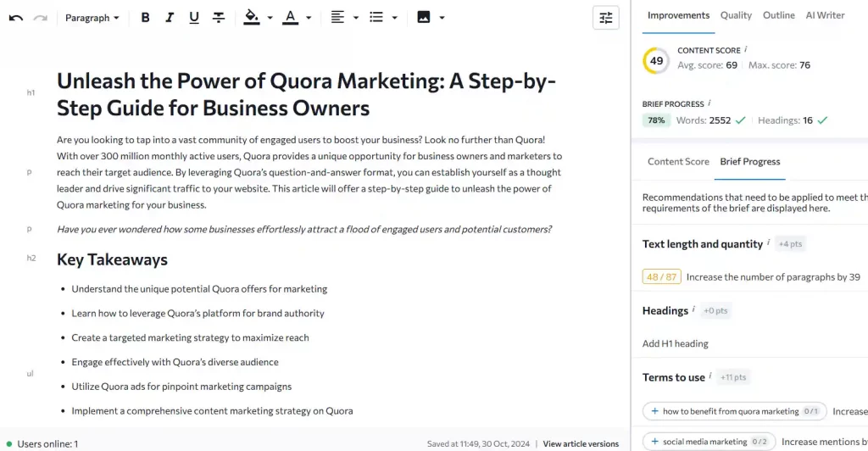Image resolution: width=868 pixels, height=451 pixels.
Task: Click the text alignment icon
Action: [337, 18]
